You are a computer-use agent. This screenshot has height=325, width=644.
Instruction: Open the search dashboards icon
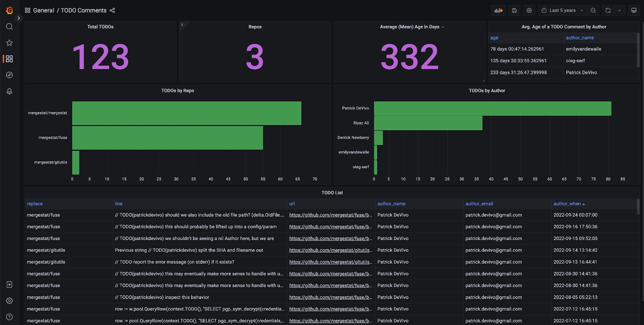(9, 27)
